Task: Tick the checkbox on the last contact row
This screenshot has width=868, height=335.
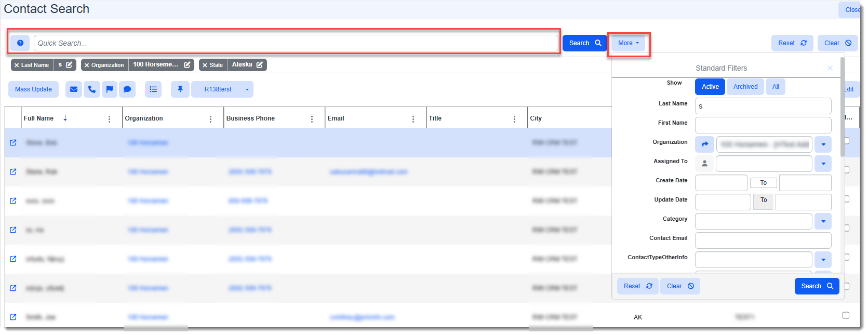Action: (x=846, y=315)
